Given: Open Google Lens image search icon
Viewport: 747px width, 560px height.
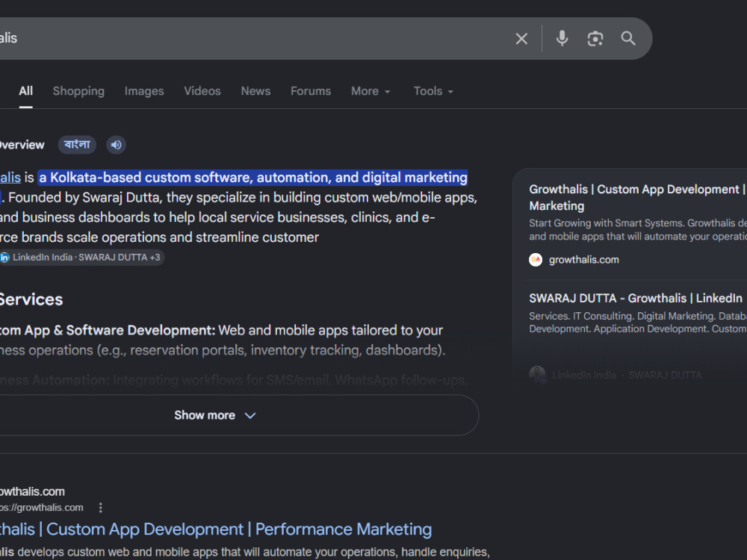Looking at the screenshot, I should coord(595,39).
